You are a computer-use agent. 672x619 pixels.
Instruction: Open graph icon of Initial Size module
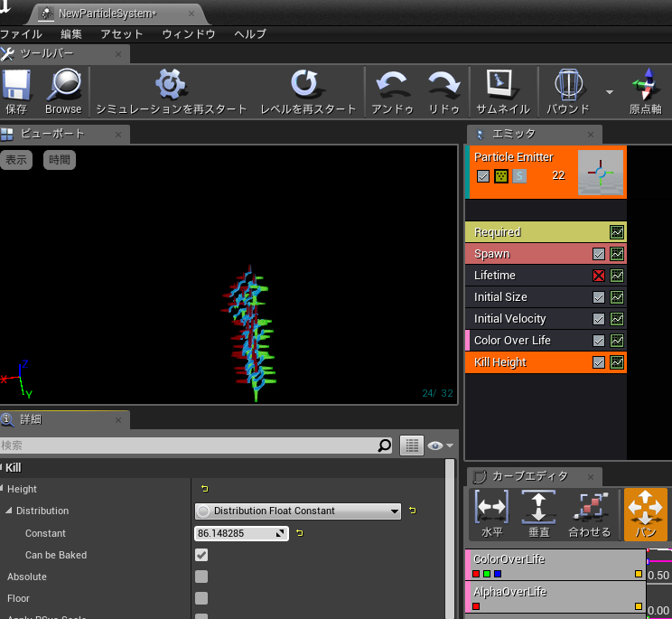tap(617, 297)
